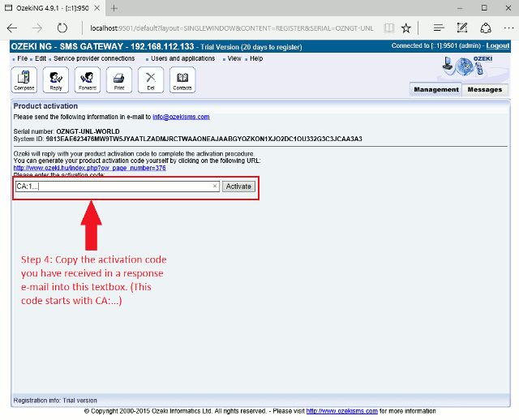This screenshot has height=420, width=519.
Task: Click inside the activation code textbox
Action: [x=117, y=186]
